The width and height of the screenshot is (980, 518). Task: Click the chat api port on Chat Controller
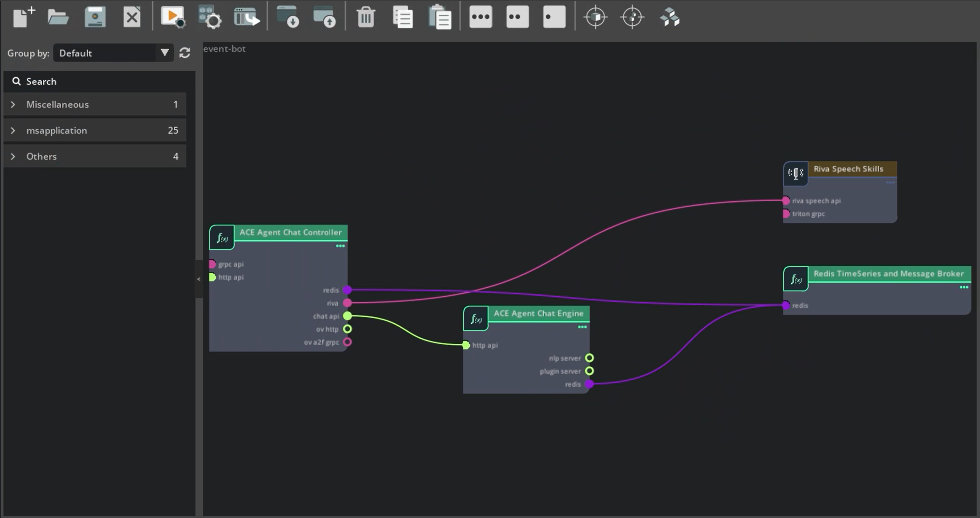tap(347, 316)
